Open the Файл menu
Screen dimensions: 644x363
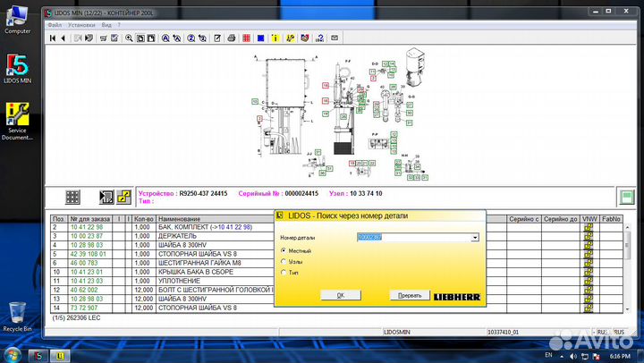click(x=55, y=25)
